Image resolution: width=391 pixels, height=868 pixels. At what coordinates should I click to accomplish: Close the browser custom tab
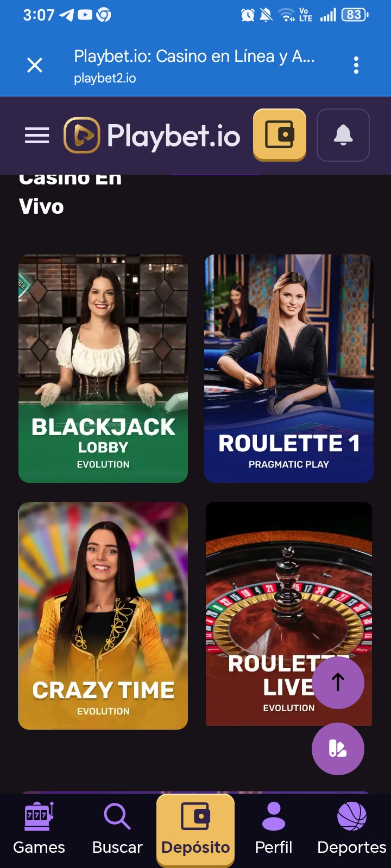[x=35, y=66]
